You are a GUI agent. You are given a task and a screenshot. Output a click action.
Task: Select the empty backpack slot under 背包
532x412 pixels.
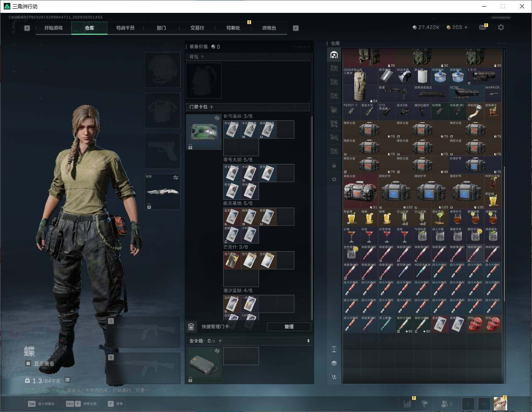(x=204, y=81)
